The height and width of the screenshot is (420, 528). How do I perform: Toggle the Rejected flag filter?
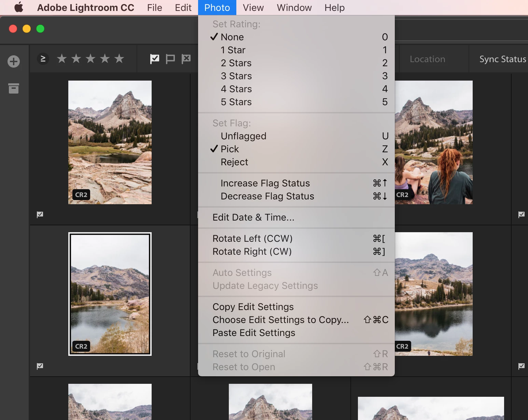click(x=186, y=59)
